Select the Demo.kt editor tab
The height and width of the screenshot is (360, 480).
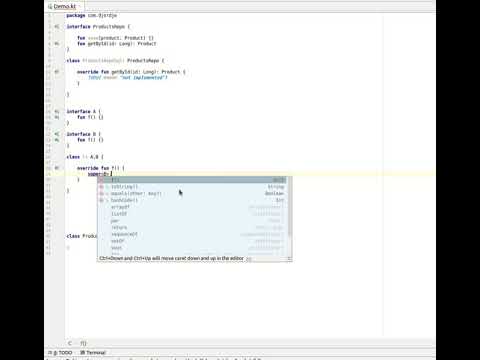[x=64, y=6]
